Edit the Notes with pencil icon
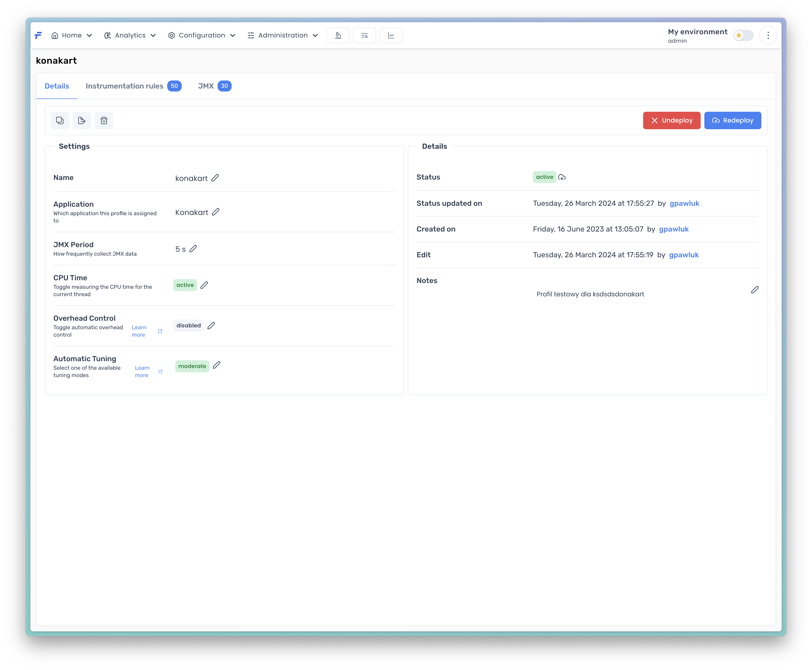Viewport: 812px width, 670px height. [755, 290]
